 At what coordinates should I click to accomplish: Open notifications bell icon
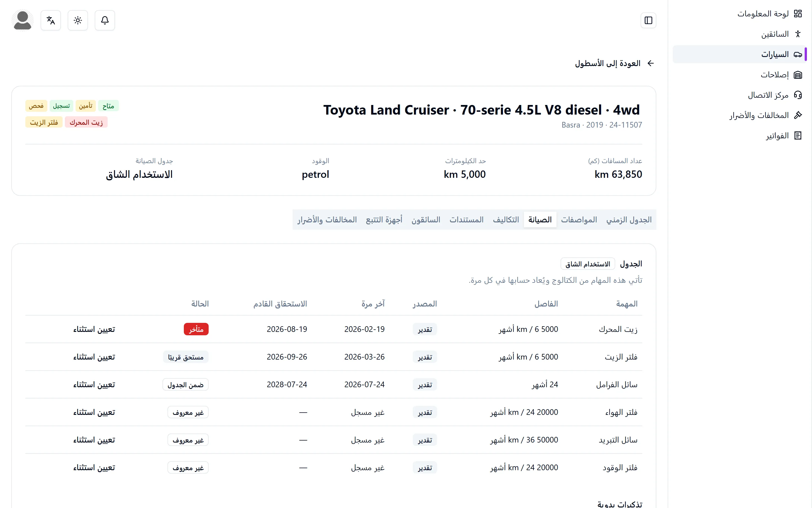105,21
